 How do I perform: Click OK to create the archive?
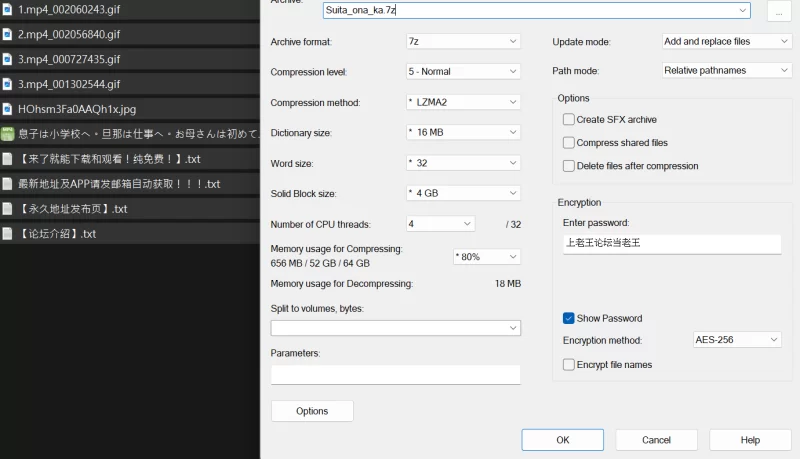[562, 440]
